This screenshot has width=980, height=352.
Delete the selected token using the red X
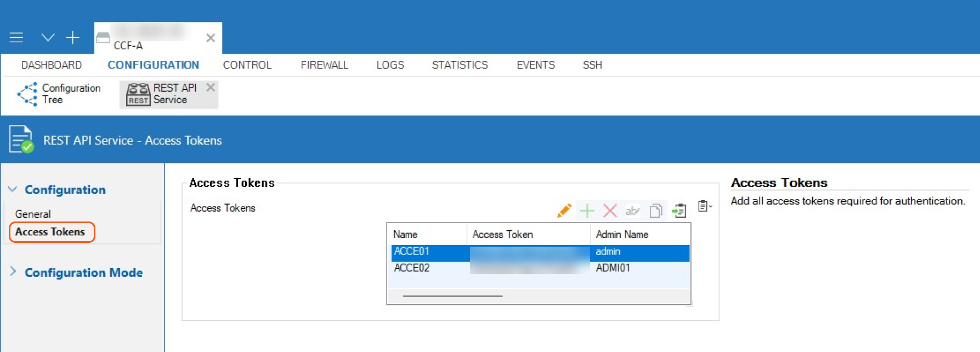point(610,211)
